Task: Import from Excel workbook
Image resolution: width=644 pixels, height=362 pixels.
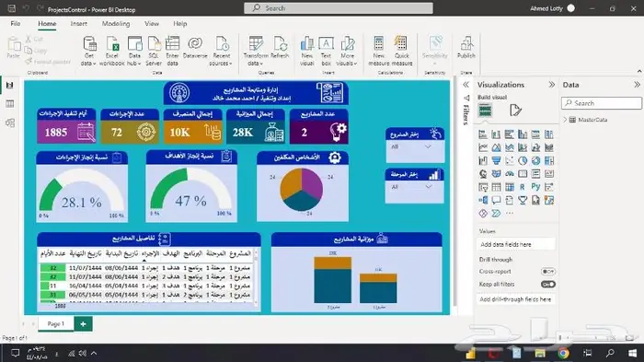Action: pyautogui.click(x=111, y=51)
